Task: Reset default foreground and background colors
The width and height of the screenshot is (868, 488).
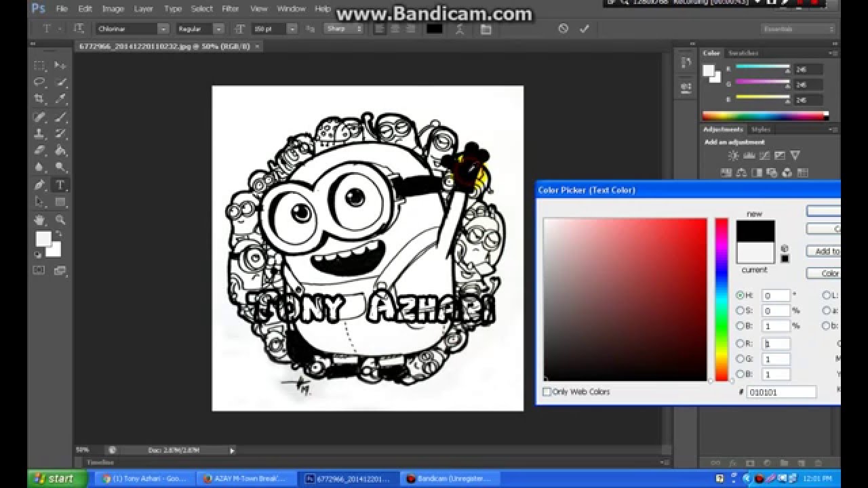Action: [x=38, y=255]
